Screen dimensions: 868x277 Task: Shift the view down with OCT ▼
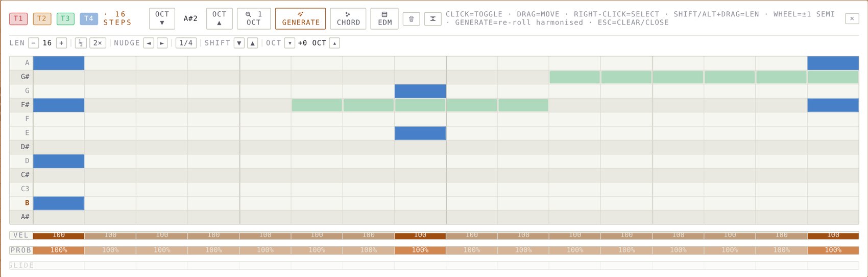[162, 18]
